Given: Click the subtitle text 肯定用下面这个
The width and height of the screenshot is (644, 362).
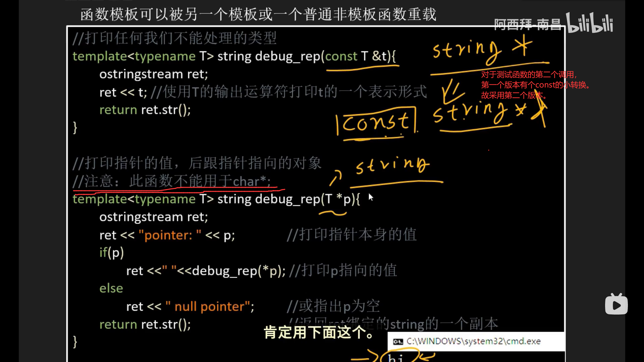Looking at the screenshot, I should (319, 333).
